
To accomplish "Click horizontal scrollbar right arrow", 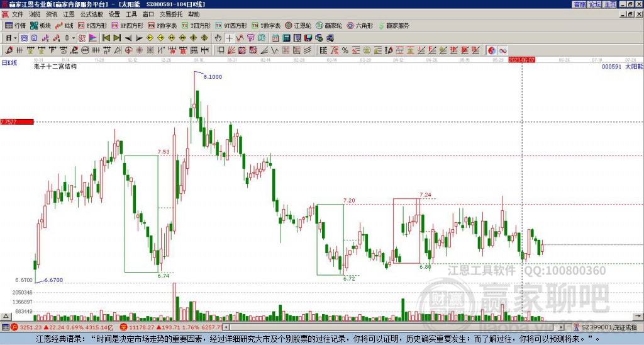I will pyautogui.click(x=561, y=327).
